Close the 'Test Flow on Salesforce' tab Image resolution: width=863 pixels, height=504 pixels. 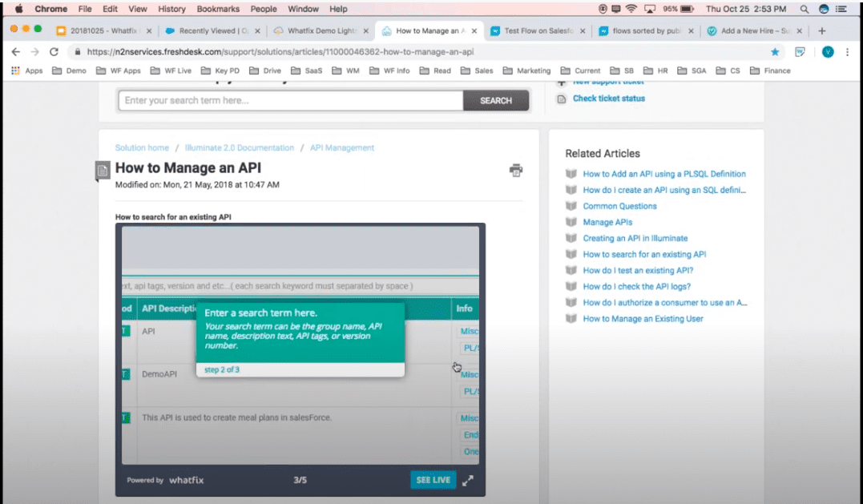pos(583,30)
